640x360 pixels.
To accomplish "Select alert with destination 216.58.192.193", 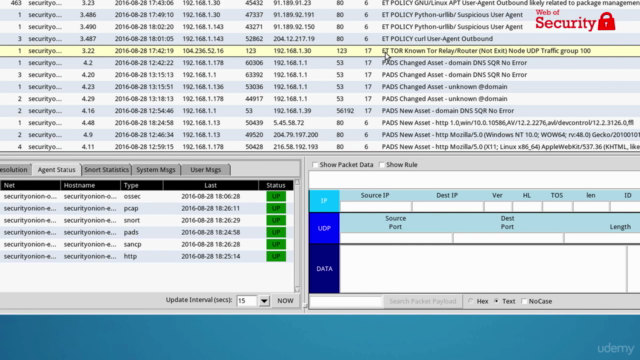I will coord(320,147).
